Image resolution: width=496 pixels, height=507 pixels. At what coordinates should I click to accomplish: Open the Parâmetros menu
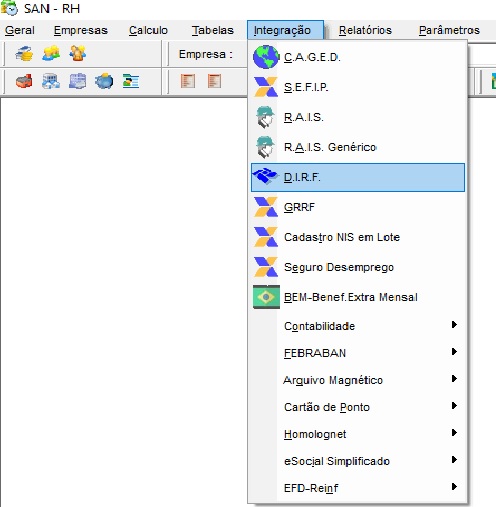coord(449,30)
